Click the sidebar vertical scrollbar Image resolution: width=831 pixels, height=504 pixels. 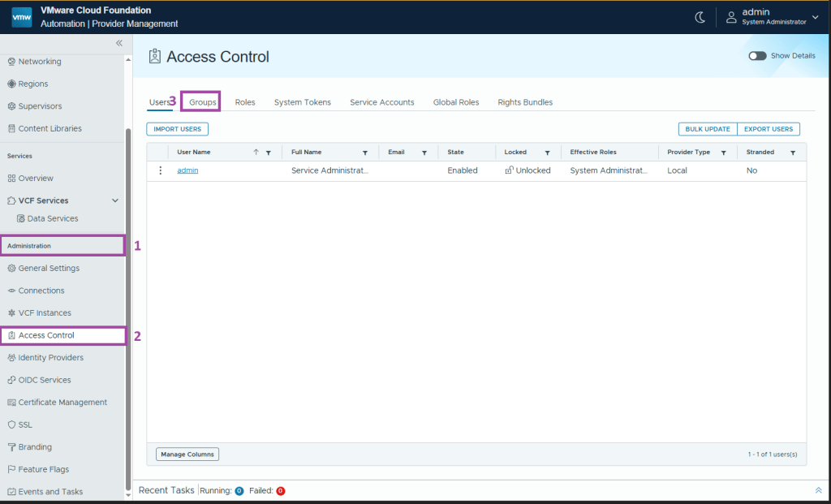127,308
